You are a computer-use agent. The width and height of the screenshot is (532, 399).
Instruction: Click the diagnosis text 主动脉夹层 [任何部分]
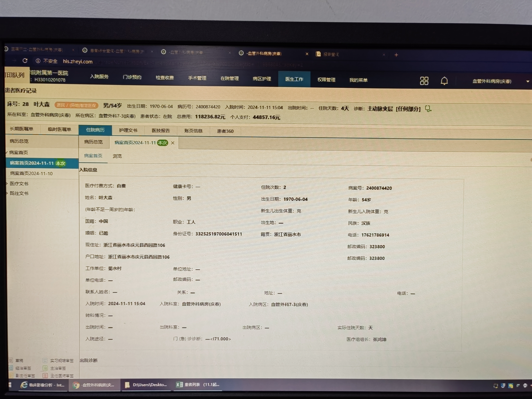pyautogui.click(x=394, y=109)
